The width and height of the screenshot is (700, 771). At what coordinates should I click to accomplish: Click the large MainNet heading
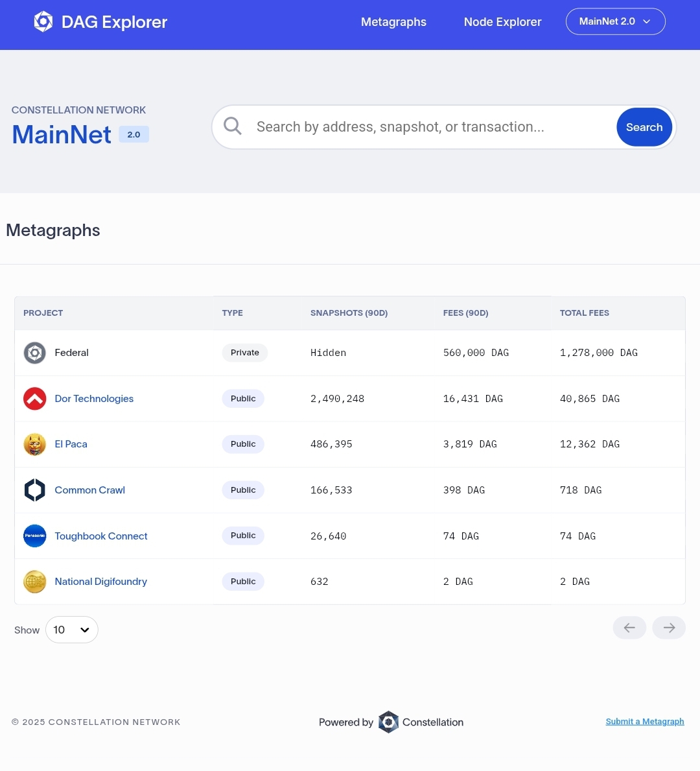[x=62, y=134]
